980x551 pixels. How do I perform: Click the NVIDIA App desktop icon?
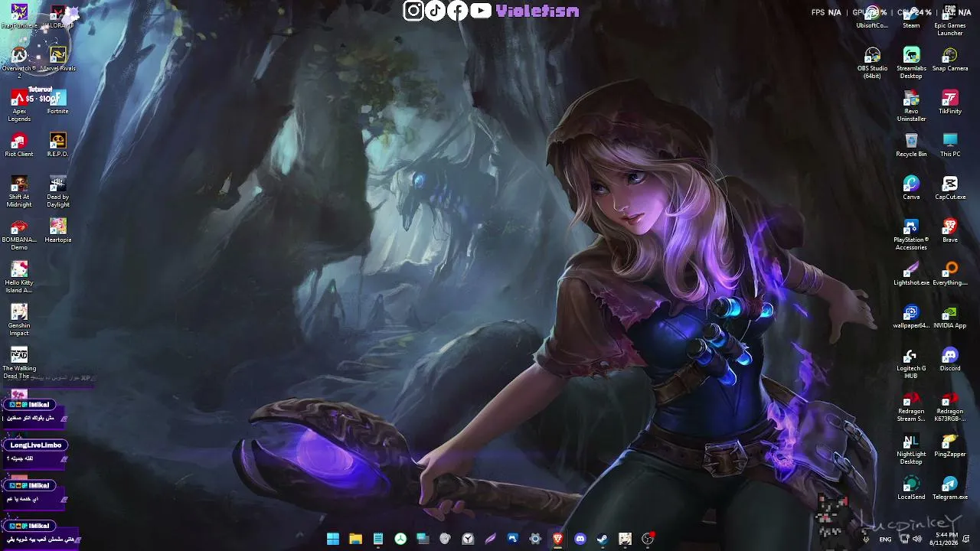[x=950, y=316]
